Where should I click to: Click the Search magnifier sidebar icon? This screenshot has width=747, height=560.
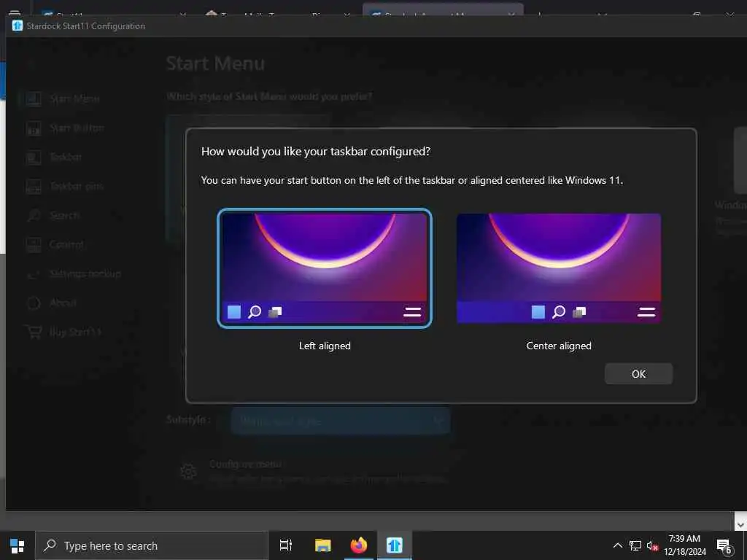click(34, 215)
